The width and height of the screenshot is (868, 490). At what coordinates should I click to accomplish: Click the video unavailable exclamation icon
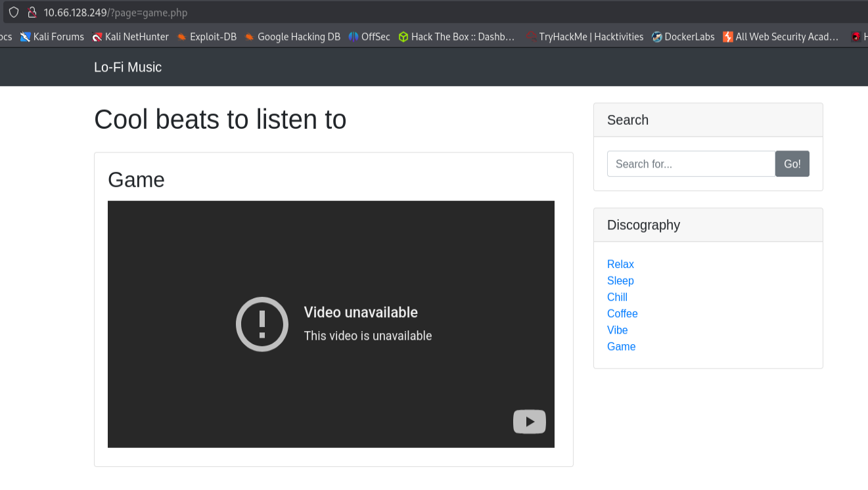tap(262, 324)
